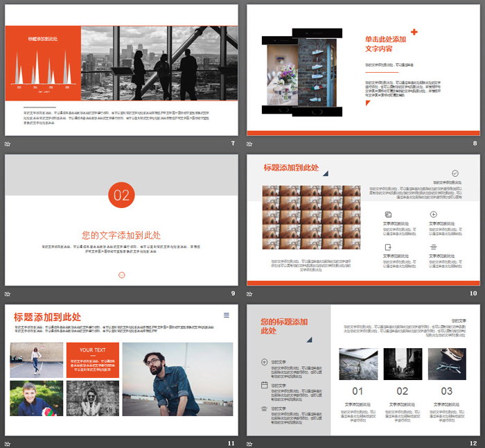
Task: Click the animation star icon under slide 11
Action: click(x=8, y=442)
